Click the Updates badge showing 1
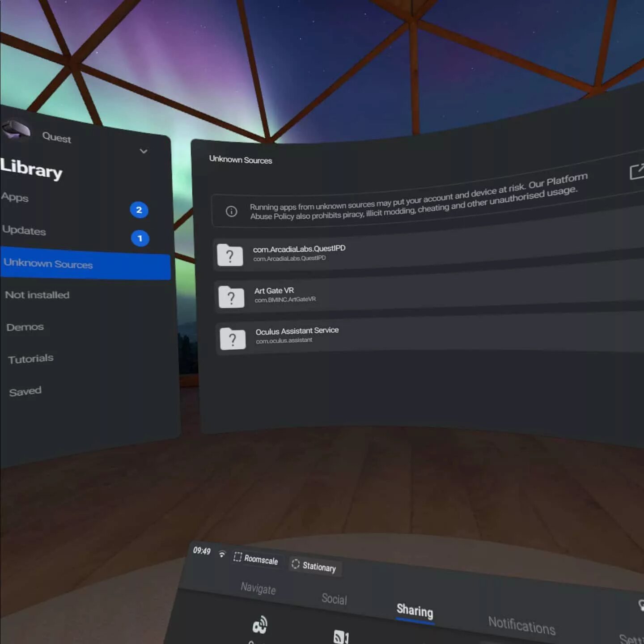Image resolution: width=644 pixels, height=644 pixels. coord(140,238)
